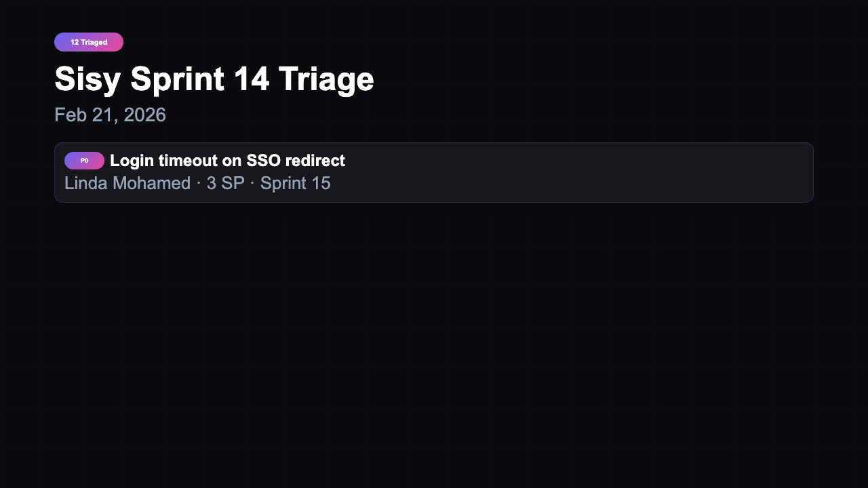Click the "3 SP" story point estimate
868x488 pixels.
[x=224, y=183]
